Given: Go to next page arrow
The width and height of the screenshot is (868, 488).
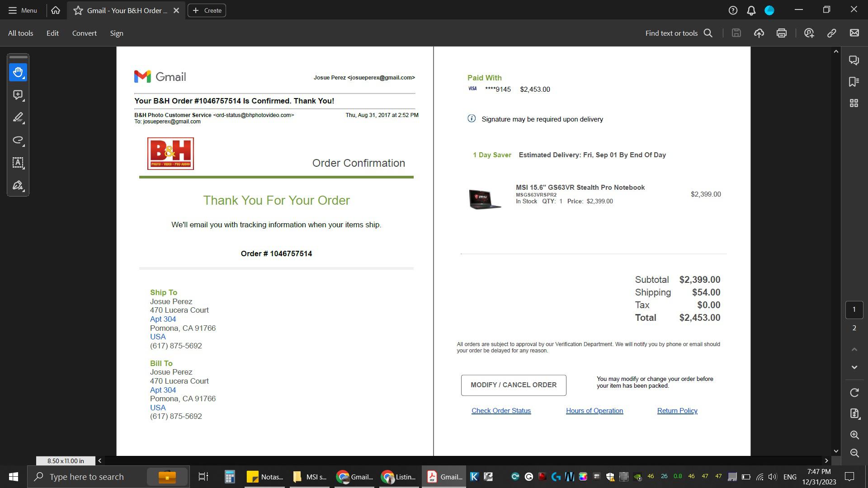Looking at the screenshot, I should (854, 367).
